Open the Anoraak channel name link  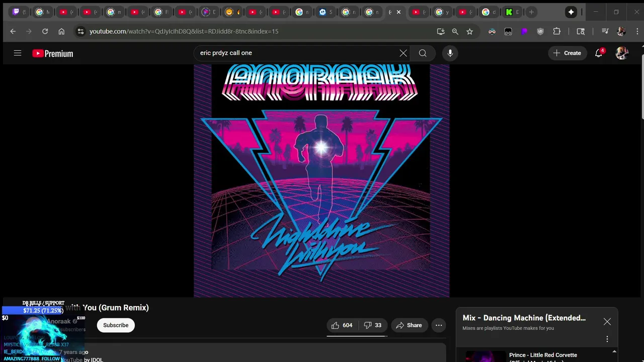58,321
